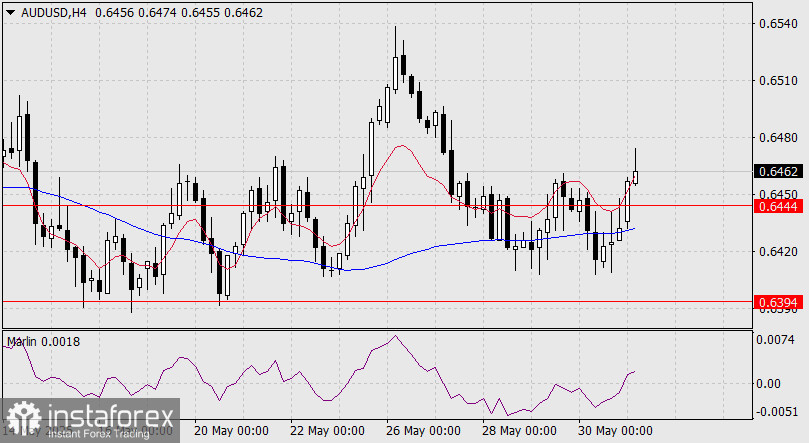Click the latest candle at the chart's right edge
Screen dimensions: 809x443
click(x=636, y=177)
